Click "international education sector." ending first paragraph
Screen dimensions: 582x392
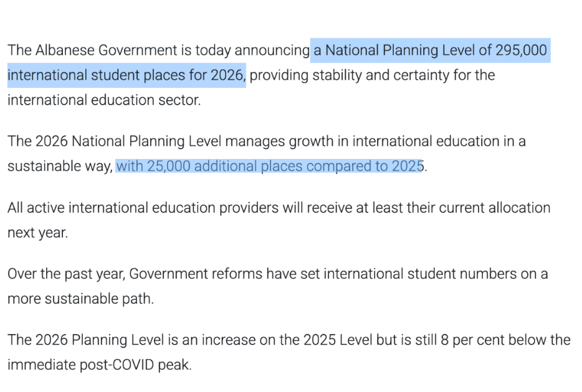(x=104, y=100)
